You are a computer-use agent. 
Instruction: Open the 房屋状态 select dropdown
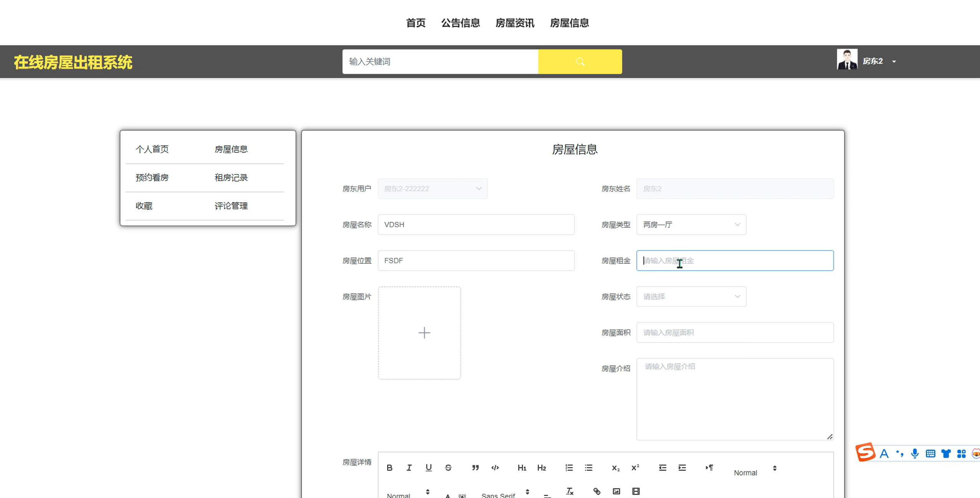pos(691,296)
